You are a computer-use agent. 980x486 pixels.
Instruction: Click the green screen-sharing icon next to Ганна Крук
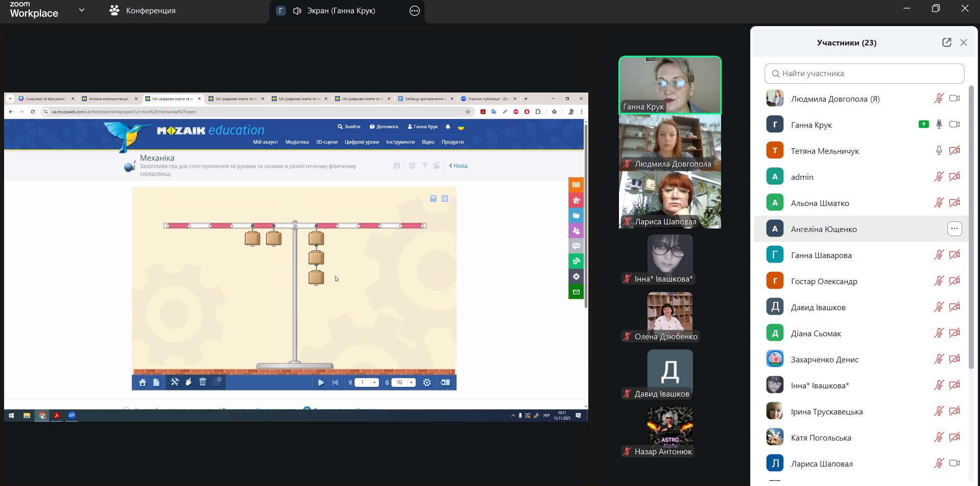click(923, 124)
